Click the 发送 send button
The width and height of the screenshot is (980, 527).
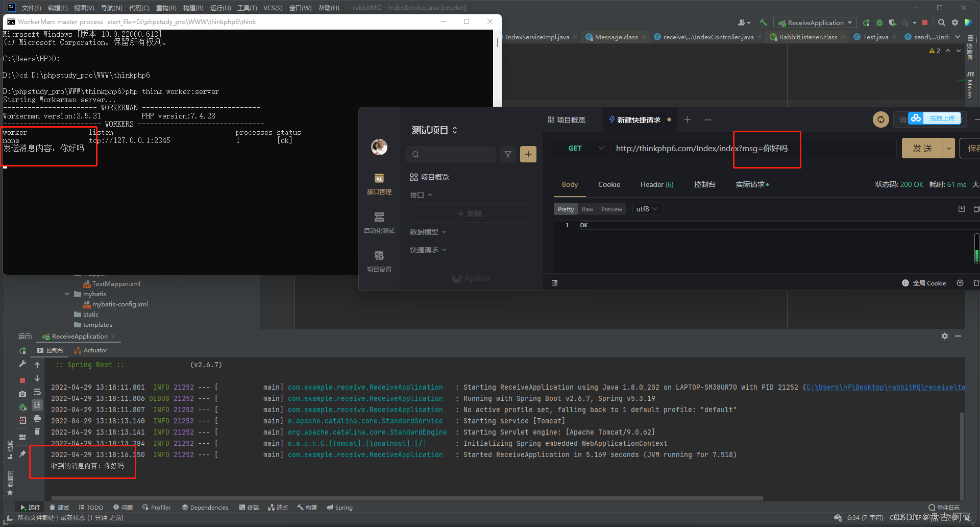pyautogui.click(x=924, y=148)
